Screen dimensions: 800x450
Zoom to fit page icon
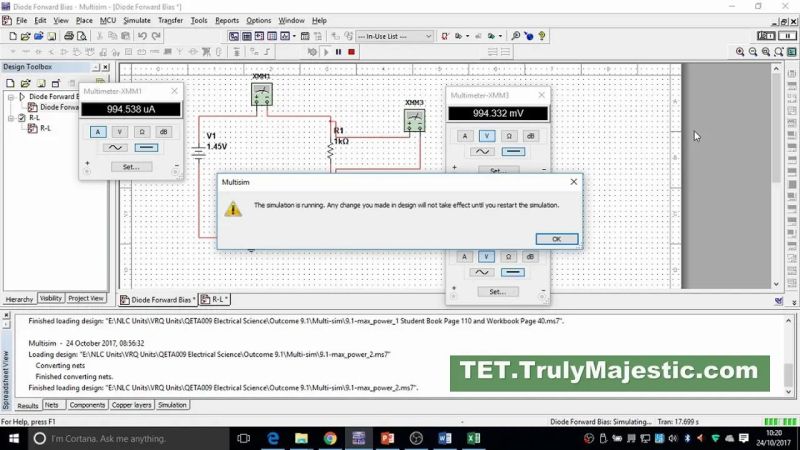point(779,52)
